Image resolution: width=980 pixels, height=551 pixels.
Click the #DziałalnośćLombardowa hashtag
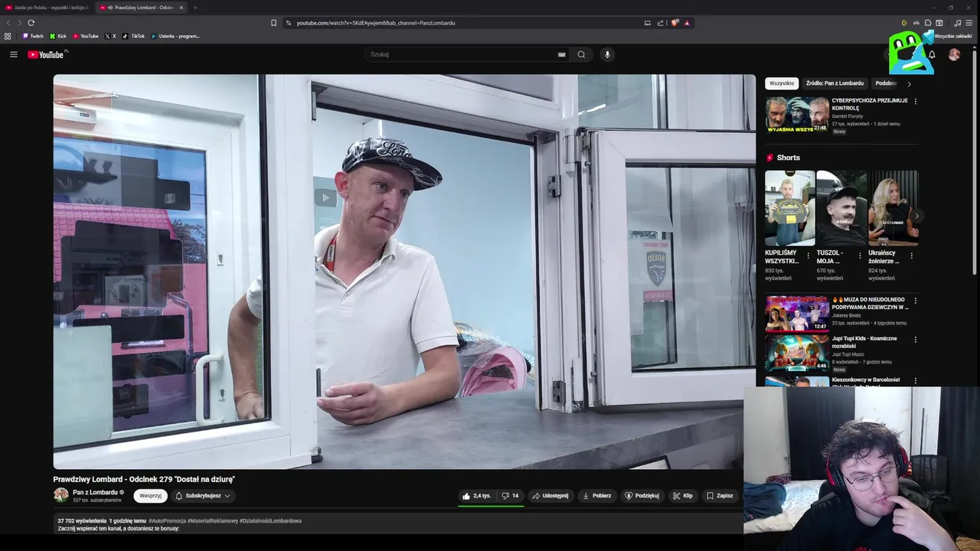pos(270,520)
